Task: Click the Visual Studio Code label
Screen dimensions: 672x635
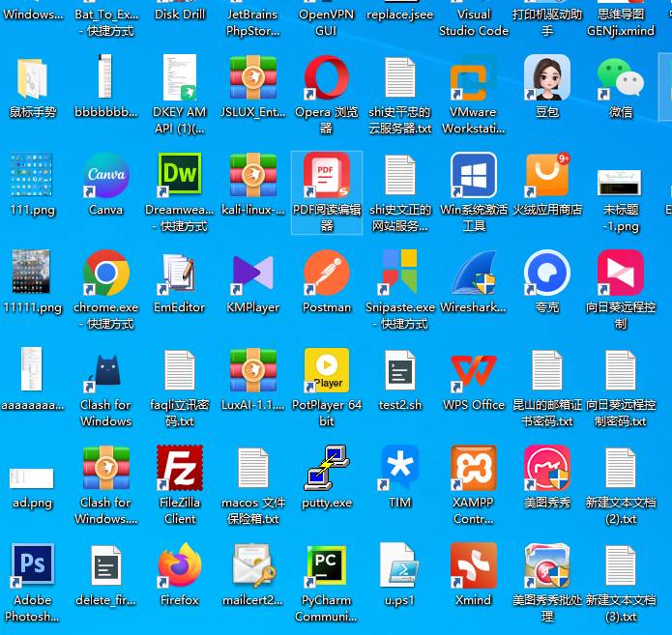Action: coord(474,22)
